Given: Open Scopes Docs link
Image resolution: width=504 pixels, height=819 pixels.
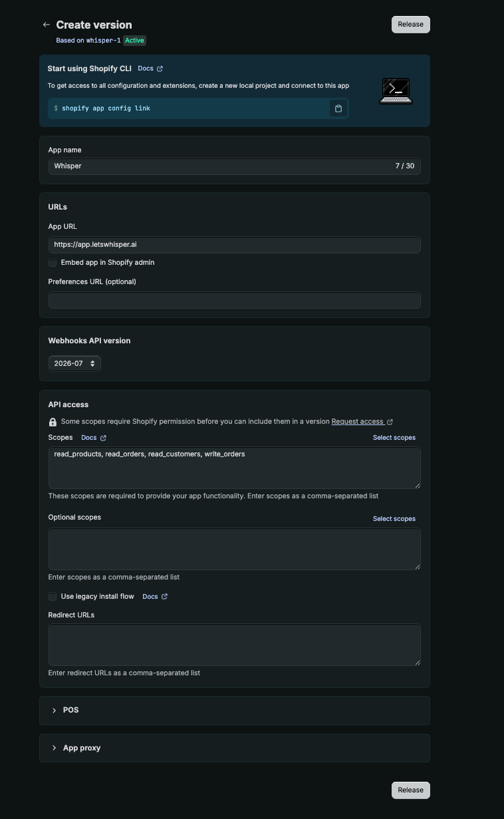Looking at the screenshot, I should point(94,438).
